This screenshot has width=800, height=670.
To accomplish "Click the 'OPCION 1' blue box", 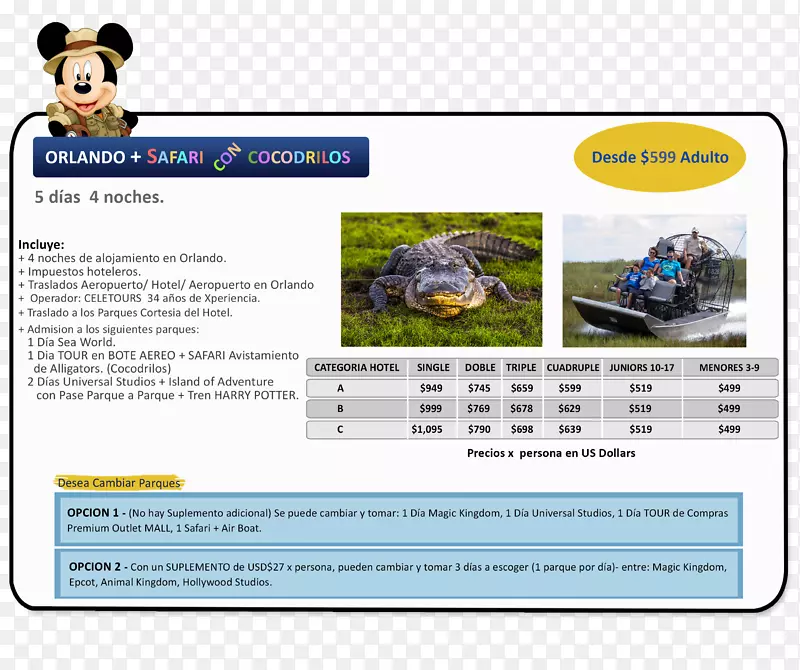I will 398,520.
